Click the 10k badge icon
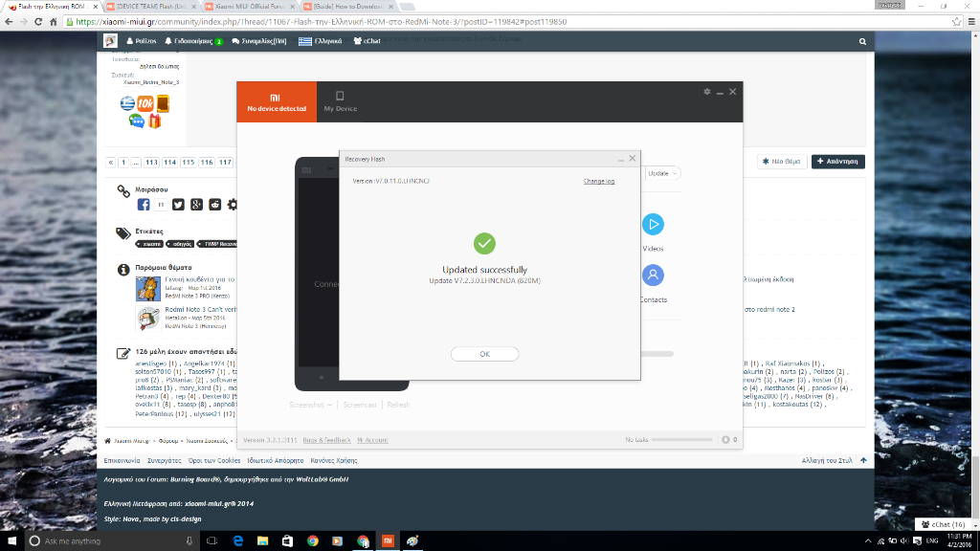 [x=145, y=103]
